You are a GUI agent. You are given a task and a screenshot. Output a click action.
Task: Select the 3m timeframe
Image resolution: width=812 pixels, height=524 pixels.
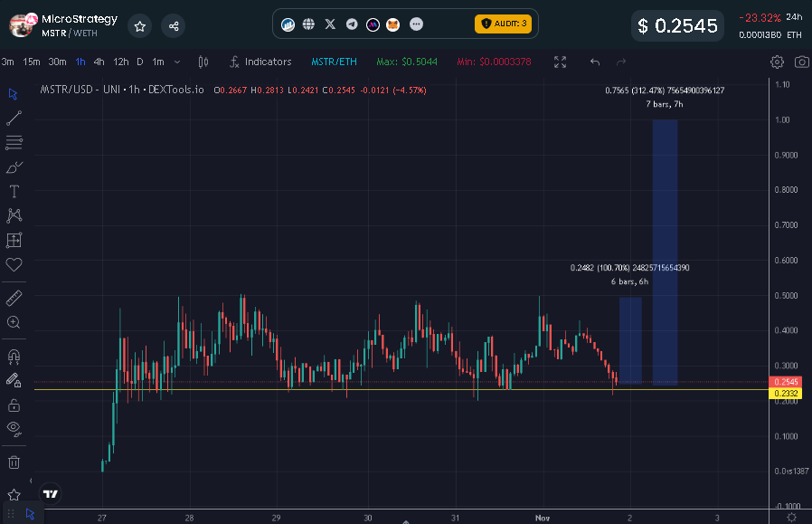pos(8,62)
